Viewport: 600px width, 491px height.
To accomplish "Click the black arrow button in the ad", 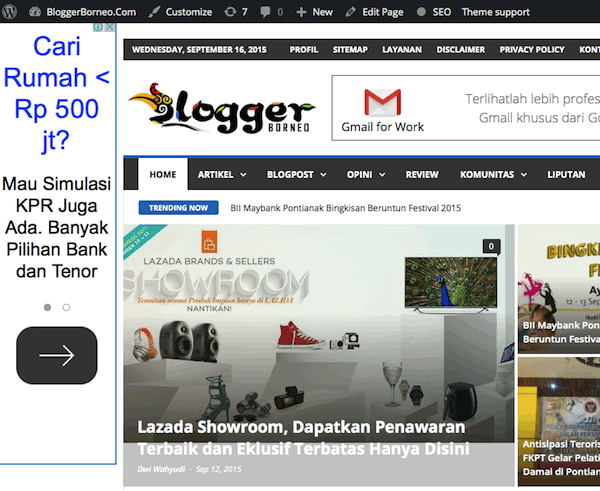I will (57, 355).
